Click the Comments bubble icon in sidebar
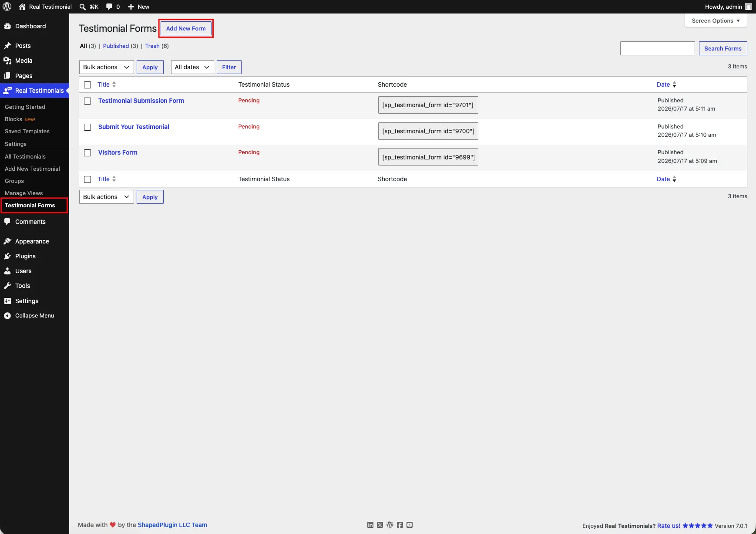Screen dimensions: 756x534 pos(7,222)
